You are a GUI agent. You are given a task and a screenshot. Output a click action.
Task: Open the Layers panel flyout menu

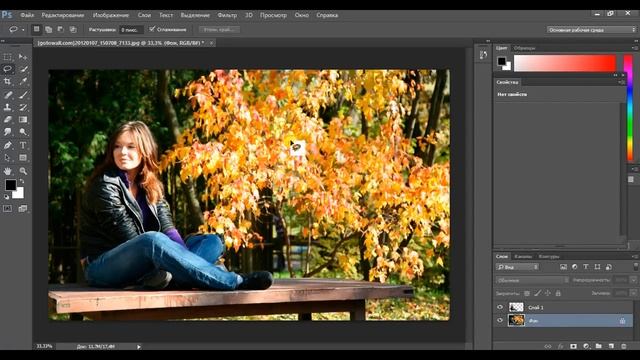tap(635, 257)
